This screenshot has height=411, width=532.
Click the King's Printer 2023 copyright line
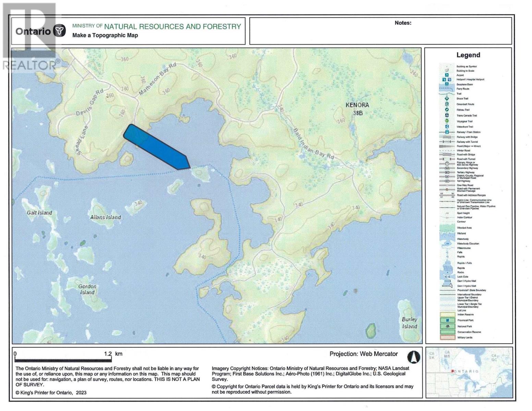point(51,393)
